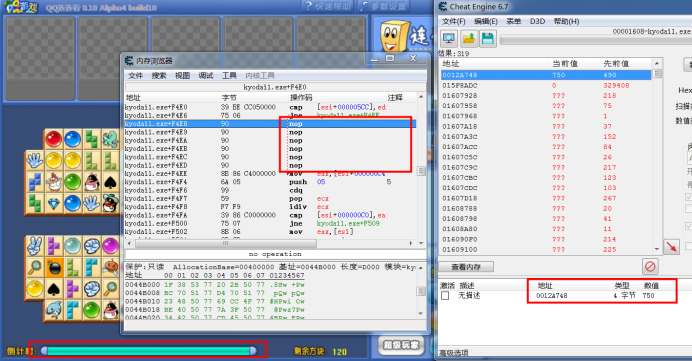Open the 调试 menu in the memory viewer

pos(206,75)
